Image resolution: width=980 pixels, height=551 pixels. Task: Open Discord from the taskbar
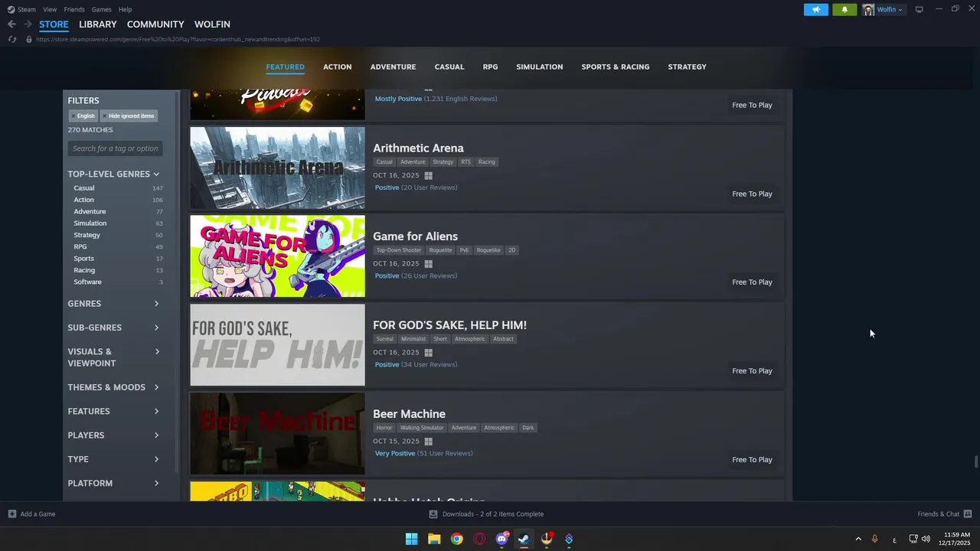pyautogui.click(x=502, y=539)
